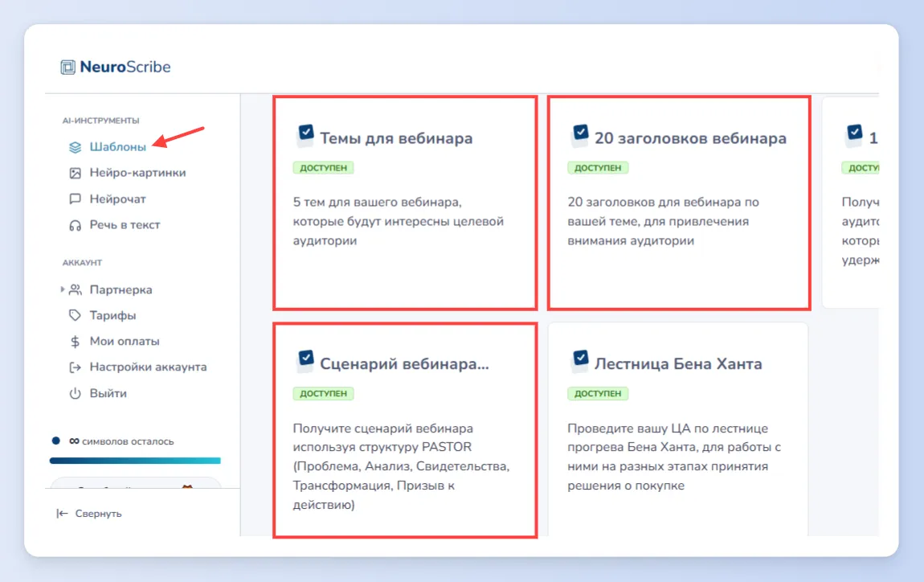Image resolution: width=924 pixels, height=582 pixels.
Task: Expand the Партнерка submenu arrow
Action: [x=62, y=289]
